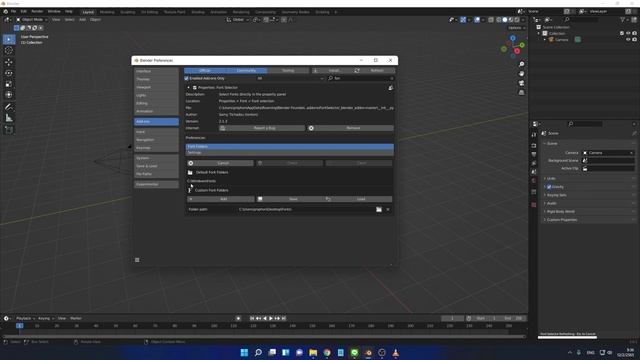The width and height of the screenshot is (640, 360).
Task: Disable Camera object in renders icon
Action: click(634, 40)
